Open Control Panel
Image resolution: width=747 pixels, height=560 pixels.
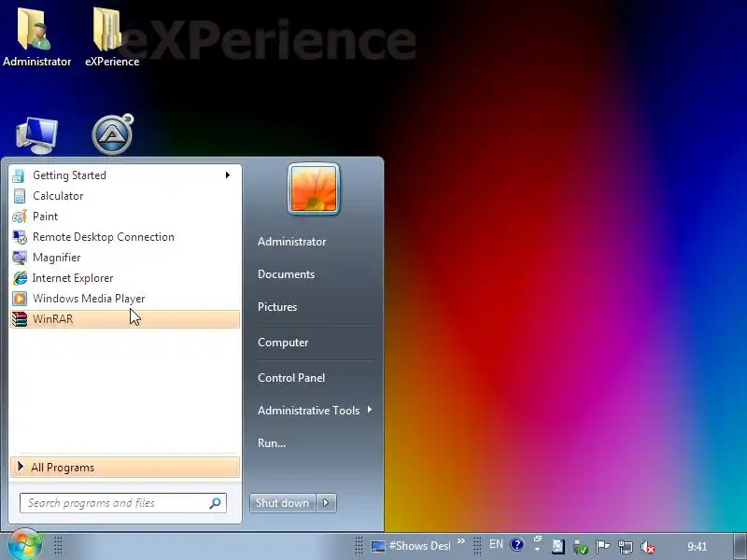(291, 378)
